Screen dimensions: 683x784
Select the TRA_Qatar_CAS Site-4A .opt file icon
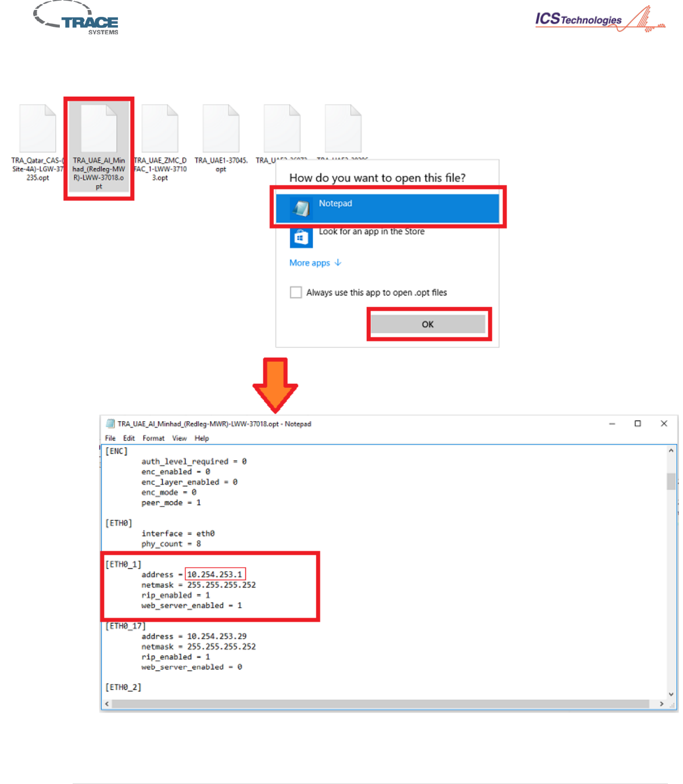point(38,129)
